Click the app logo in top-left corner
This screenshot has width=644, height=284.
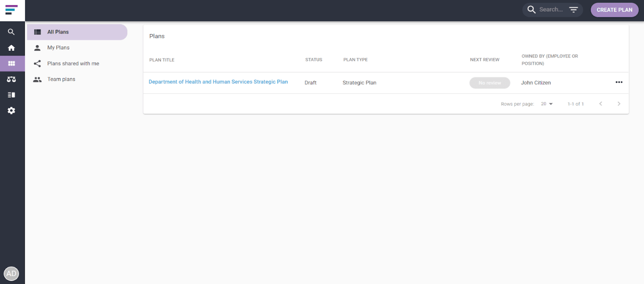(x=12, y=9)
